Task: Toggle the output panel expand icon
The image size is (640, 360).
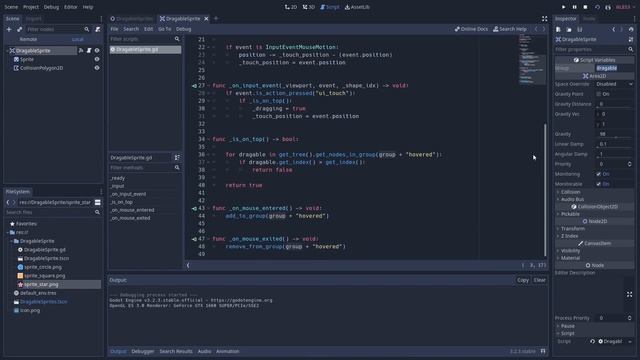Action: (543, 351)
